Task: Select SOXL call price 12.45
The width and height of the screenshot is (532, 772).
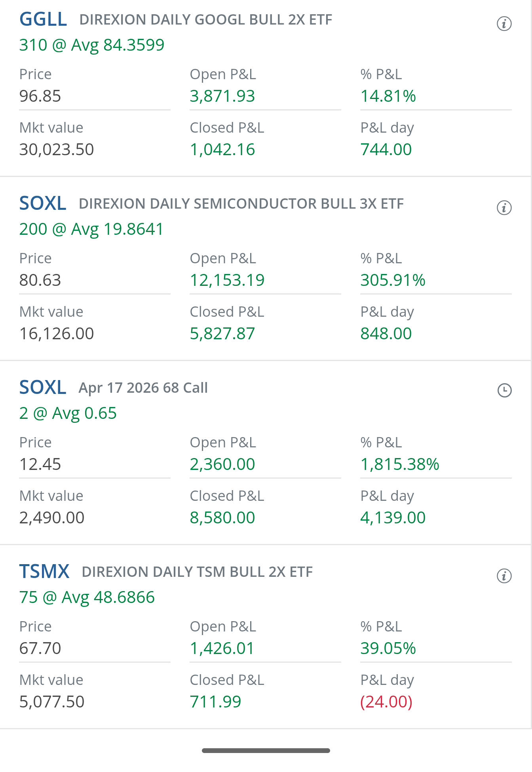Action: pyautogui.click(x=40, y=464)
